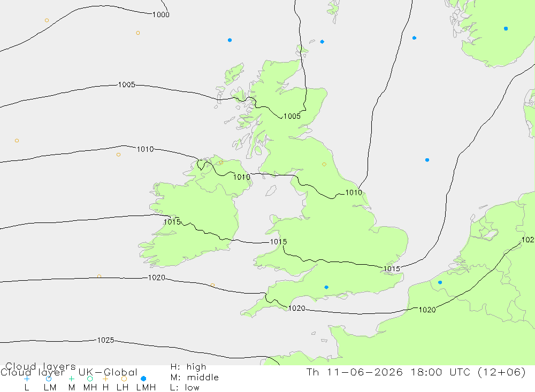Click the green MH circle legend symbol
Image resolution: width=535 pixels, height=392 pixels.
coord(90,379)
